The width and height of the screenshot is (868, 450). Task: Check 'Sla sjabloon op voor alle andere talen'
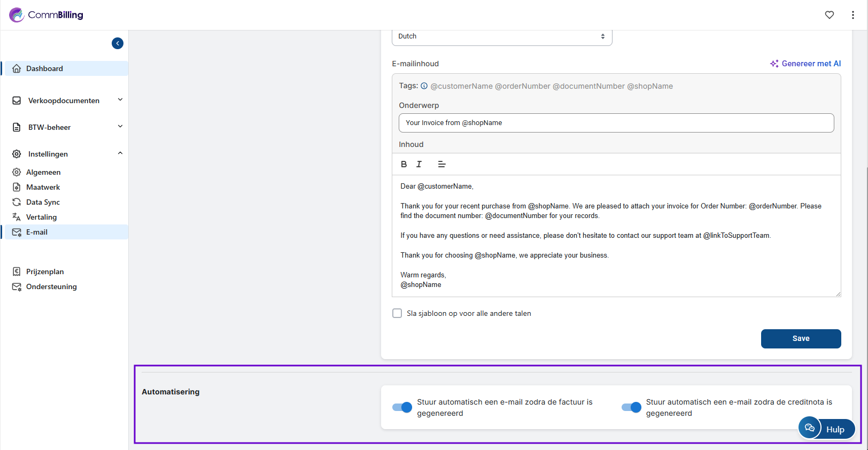coord(397,313)
